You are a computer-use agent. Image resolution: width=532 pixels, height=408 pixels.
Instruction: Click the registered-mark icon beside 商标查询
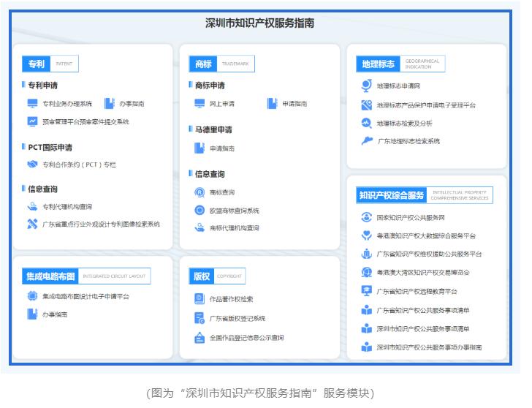199,192
